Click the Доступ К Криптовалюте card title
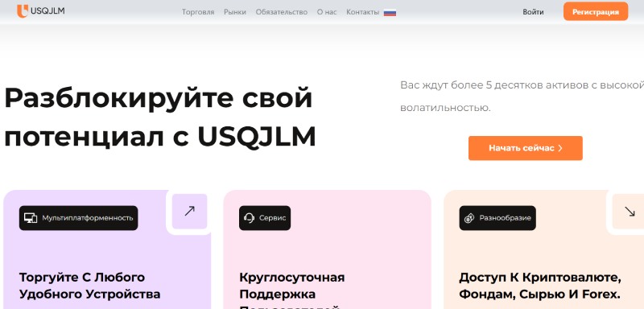The width and height of the screenshot is (644, 309). pos(540,286)
